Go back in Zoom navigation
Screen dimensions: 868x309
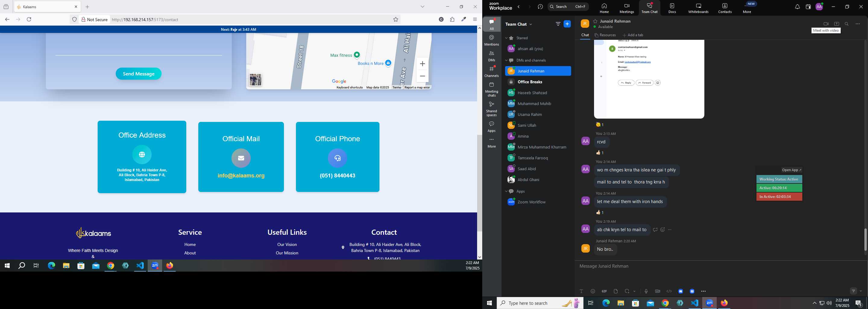tap(519, 7)
